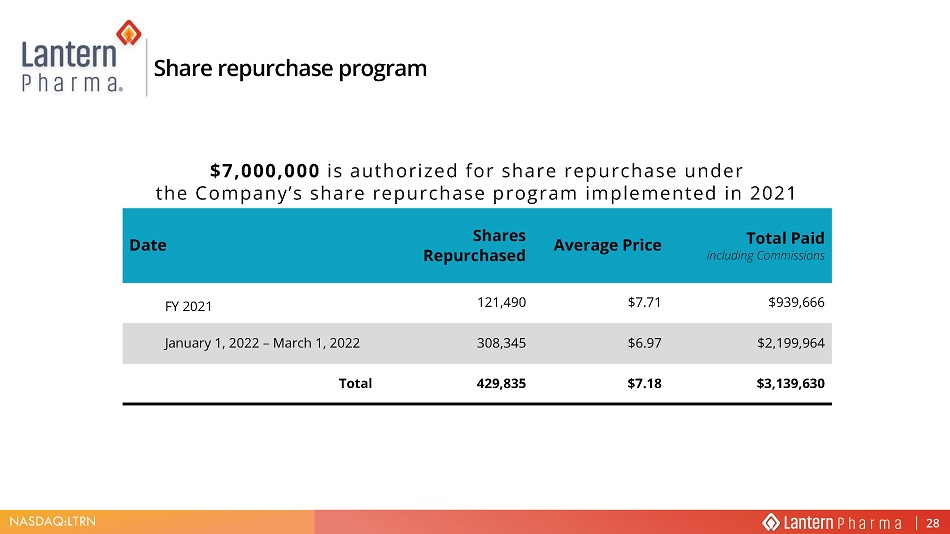
Task: Click the $2,199,964 total paid cell
Action: 791,343
